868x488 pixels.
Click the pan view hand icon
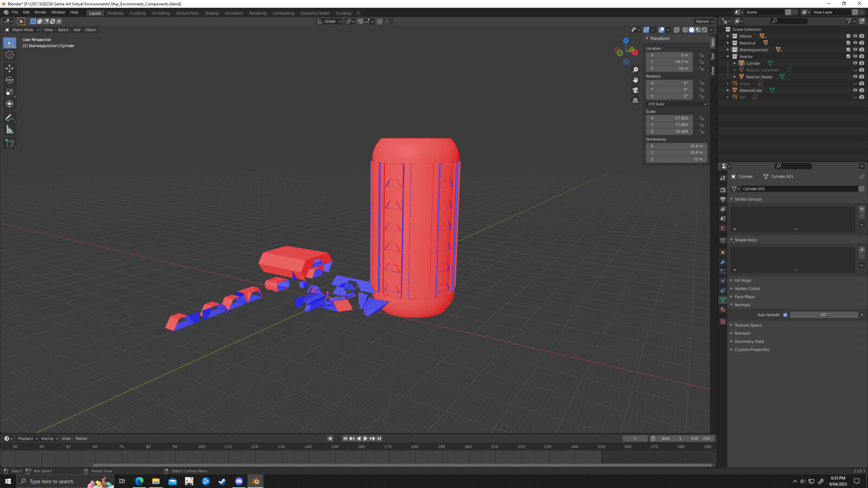(635, 80)
